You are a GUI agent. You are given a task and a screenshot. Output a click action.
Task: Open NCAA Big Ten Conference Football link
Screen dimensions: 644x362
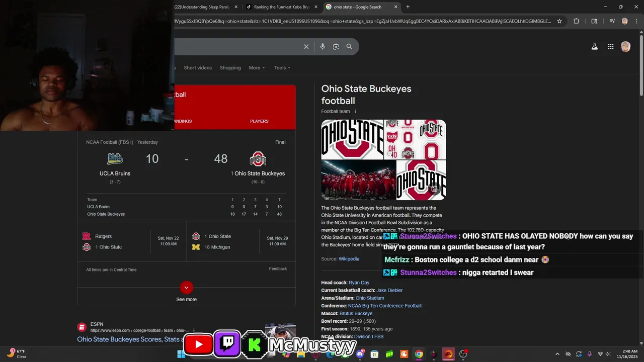[x=385, y=306]
